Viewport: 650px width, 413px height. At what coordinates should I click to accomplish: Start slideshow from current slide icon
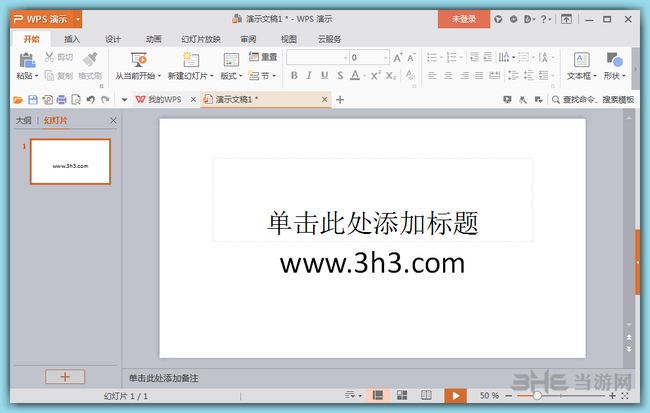coord(138,60)
